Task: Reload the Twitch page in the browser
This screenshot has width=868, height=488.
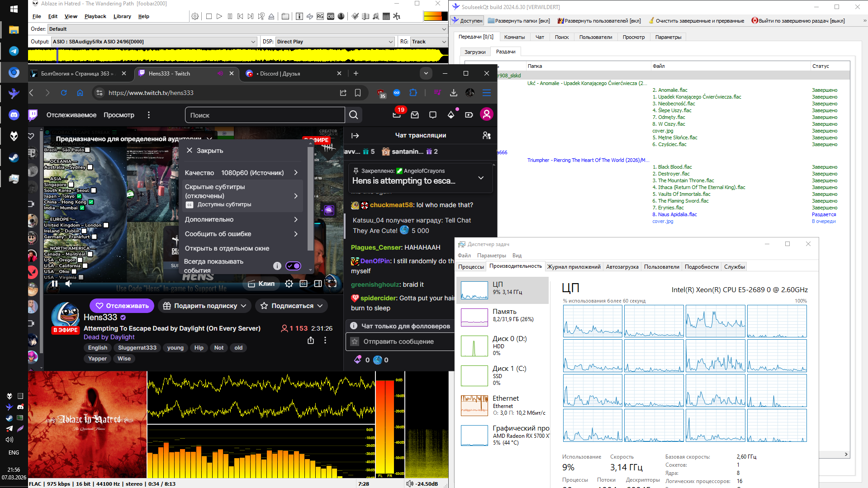Action: pyautogui.click(x=64, y=93)
